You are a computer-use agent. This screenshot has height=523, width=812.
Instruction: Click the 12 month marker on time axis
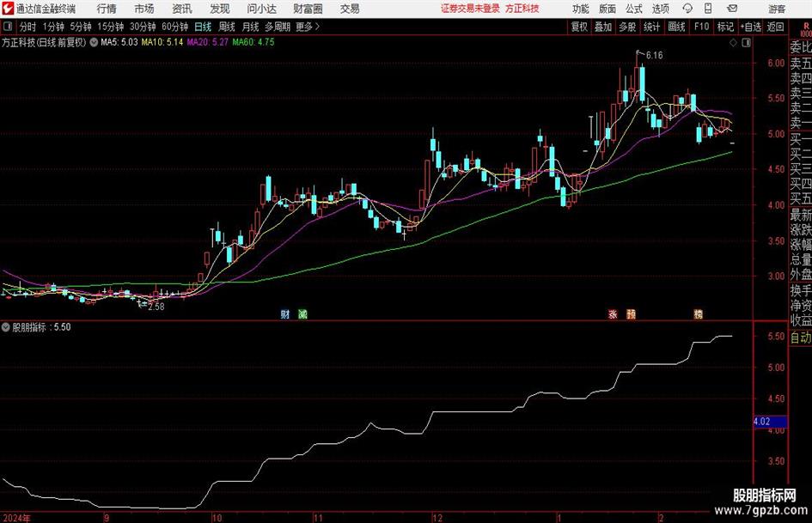point(437,518)
